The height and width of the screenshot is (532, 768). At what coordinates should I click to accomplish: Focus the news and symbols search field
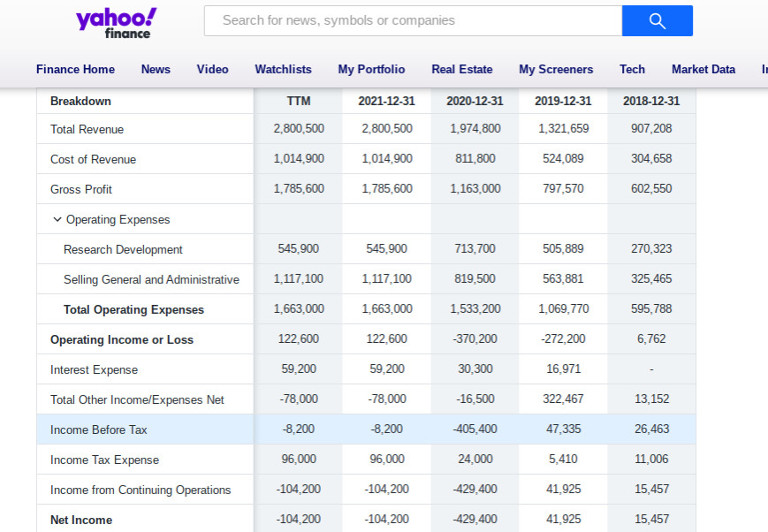pos(414,20)
